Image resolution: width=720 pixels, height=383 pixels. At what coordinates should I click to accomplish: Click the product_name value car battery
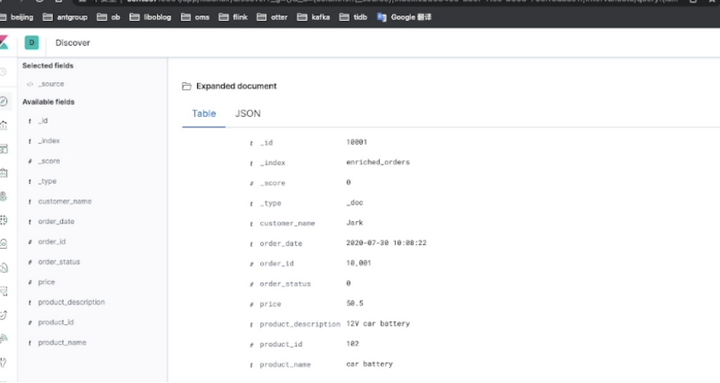point(370,365)
